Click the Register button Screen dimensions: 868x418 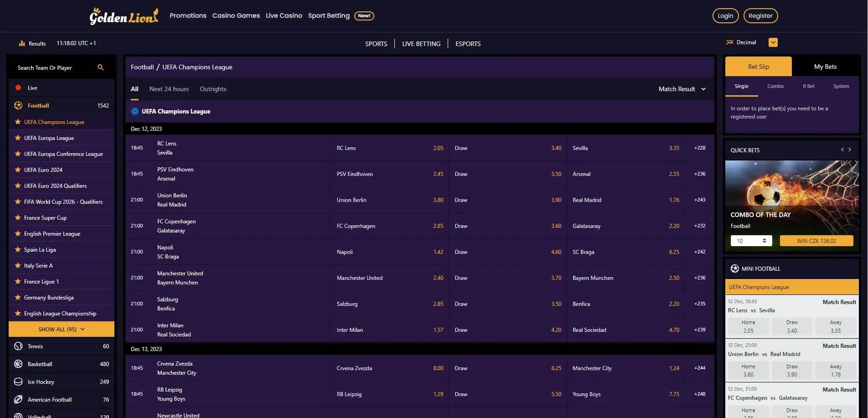760,15
